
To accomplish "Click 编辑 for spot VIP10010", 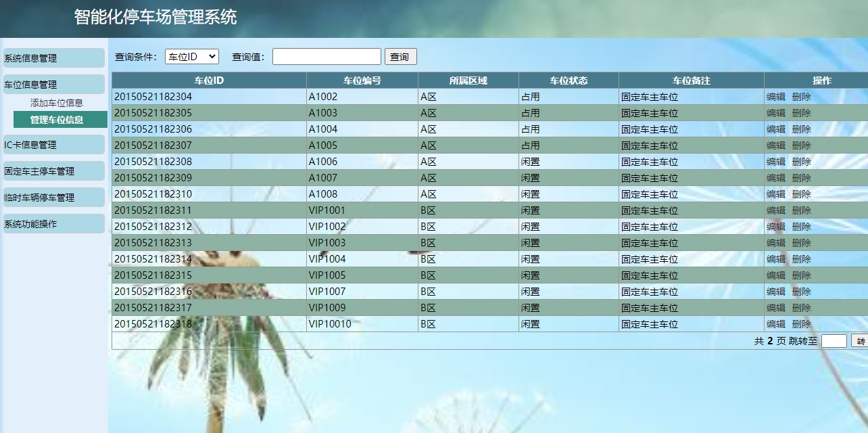I will pos(775,324).
